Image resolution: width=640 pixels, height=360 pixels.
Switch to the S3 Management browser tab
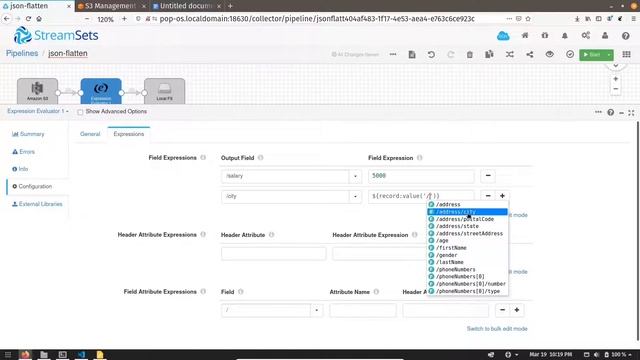111,6
